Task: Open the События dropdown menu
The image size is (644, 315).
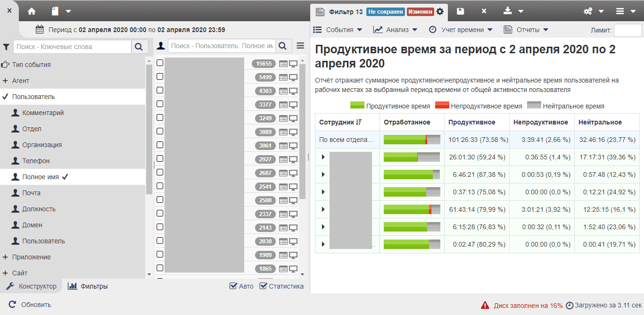Action: pos(338,30)
